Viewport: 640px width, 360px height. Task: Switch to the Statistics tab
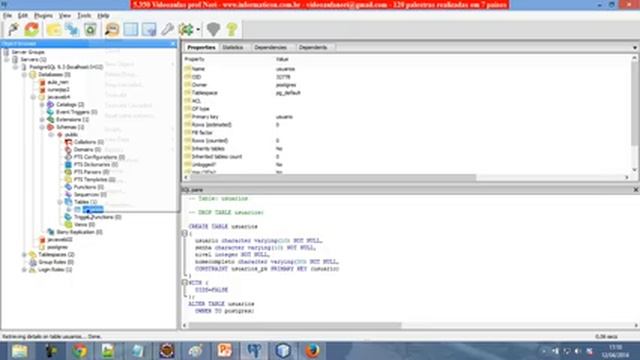(x=233, y=47)
